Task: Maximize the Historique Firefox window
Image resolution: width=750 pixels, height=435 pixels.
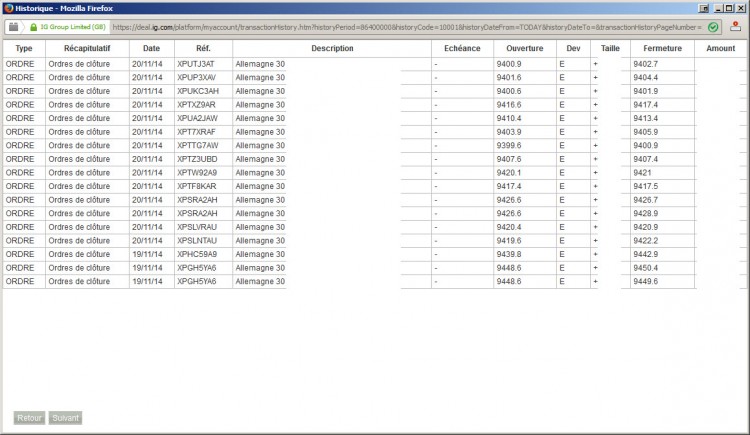Action: [x=728, y=8]
